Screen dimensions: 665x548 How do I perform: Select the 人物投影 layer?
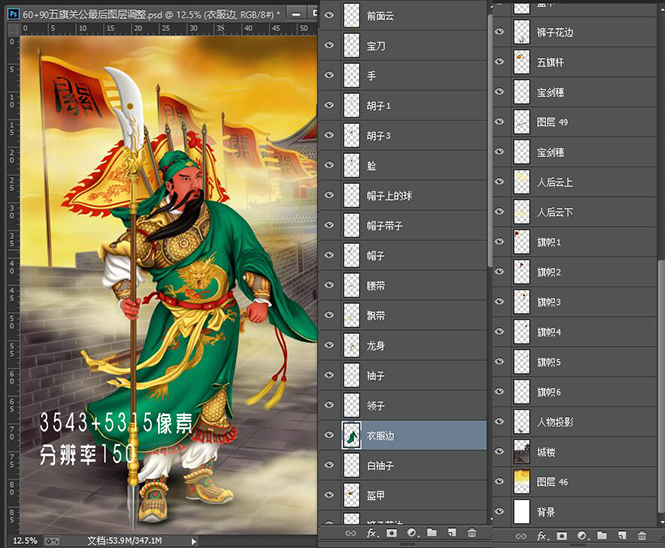tap(575, 422)
